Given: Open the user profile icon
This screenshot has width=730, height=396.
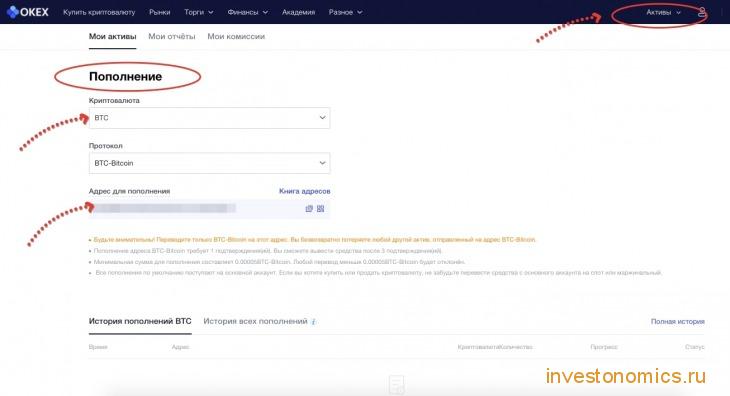Looking at the screenshot, I should point(702,13).
